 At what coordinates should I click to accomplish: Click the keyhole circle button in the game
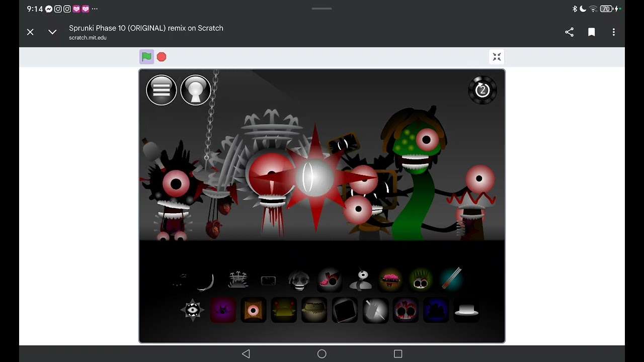pyautogui.click(x=196, y=90)
